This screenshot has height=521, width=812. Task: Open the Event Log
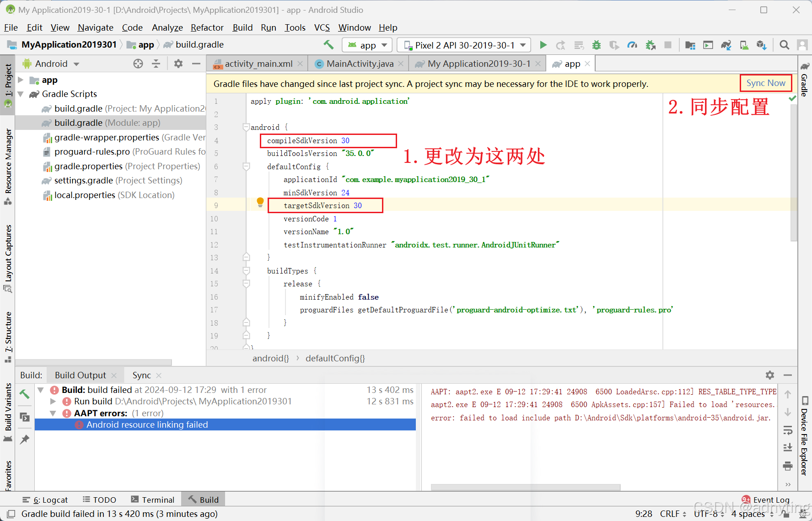(766, 500)
